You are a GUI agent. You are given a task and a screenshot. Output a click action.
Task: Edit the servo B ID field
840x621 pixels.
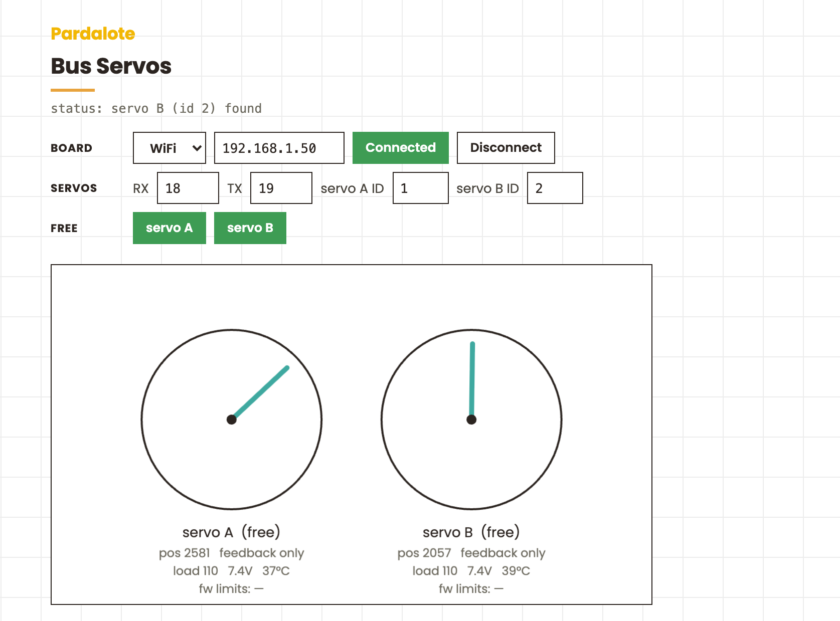coord(555,188)
